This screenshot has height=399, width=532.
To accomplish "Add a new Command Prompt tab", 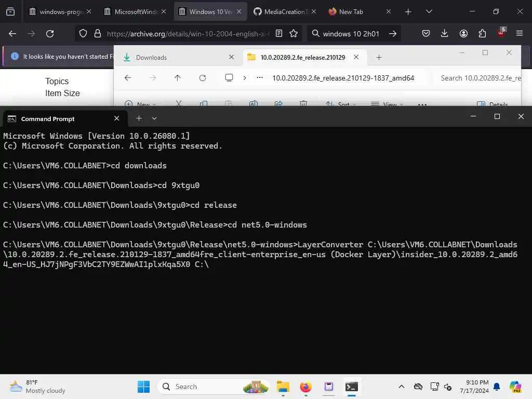I will (x=139, y=118).
